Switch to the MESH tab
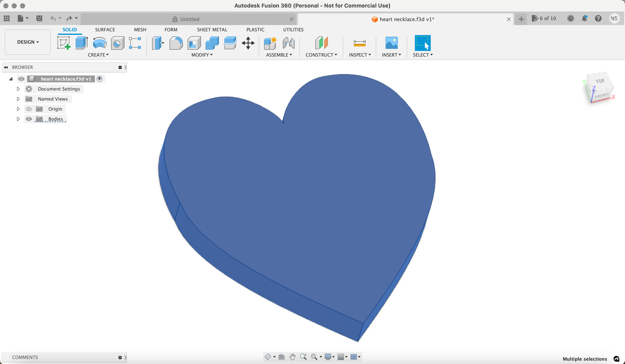The image size is (625, 364). pyautogui.click(x=140, y=30)
